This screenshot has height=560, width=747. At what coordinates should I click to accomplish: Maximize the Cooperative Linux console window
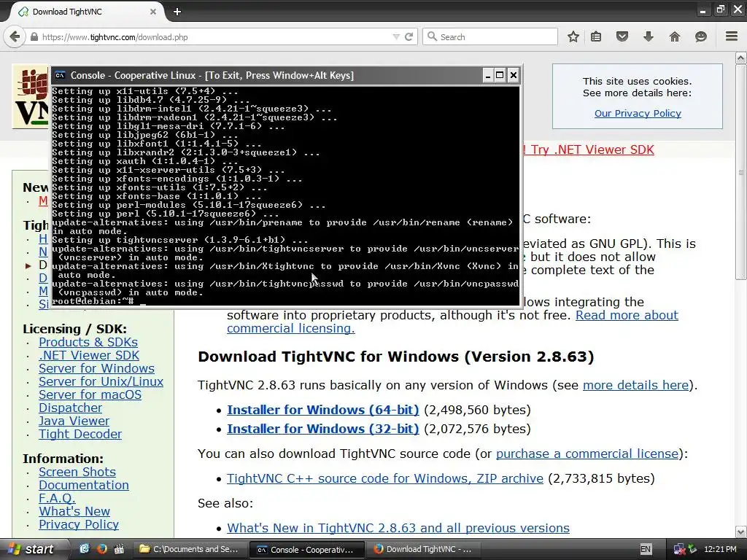click(x=500, y=75)
